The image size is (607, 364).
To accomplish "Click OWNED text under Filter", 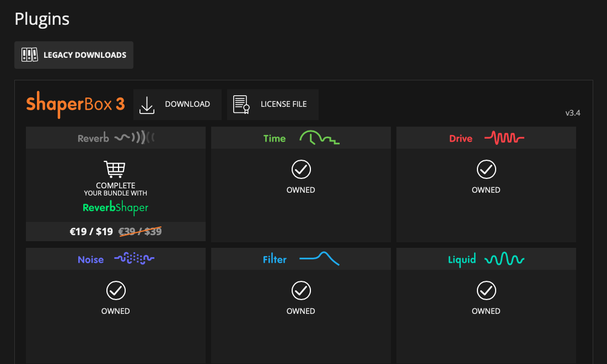I will pos(301,311).
